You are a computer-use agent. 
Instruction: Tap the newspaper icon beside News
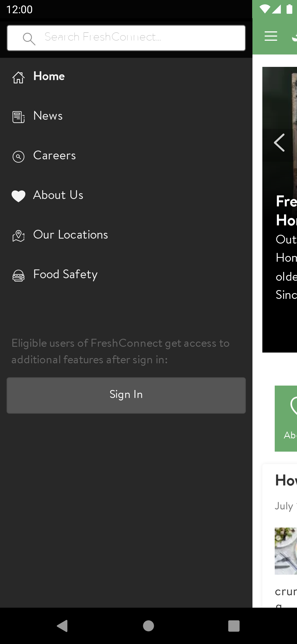18,117
